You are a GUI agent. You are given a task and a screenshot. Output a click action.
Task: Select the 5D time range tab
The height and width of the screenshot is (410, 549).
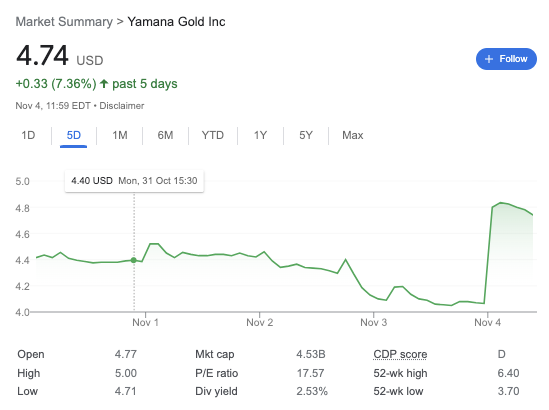74,135
